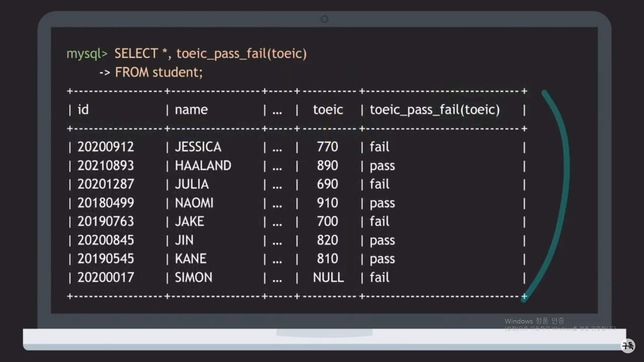Select the HAALAND name cell
The image size is (644, 362).
[203, 166]
